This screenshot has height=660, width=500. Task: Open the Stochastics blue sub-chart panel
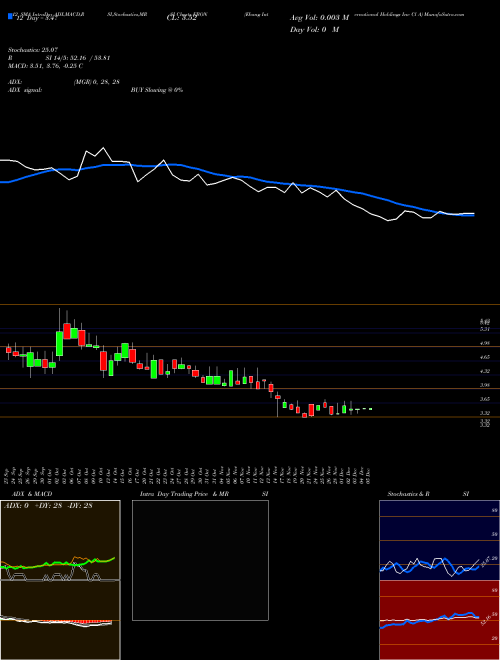(x=439, y=540)
